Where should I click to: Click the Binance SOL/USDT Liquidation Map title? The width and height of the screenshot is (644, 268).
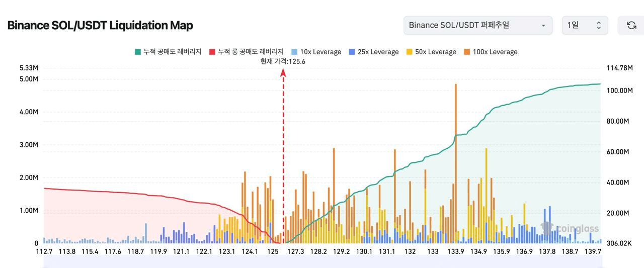(100, 25)
